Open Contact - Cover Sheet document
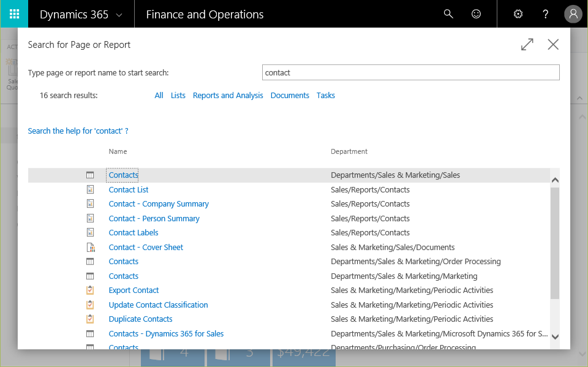This screenshot has height=367, width=588. tap(146, 248)
